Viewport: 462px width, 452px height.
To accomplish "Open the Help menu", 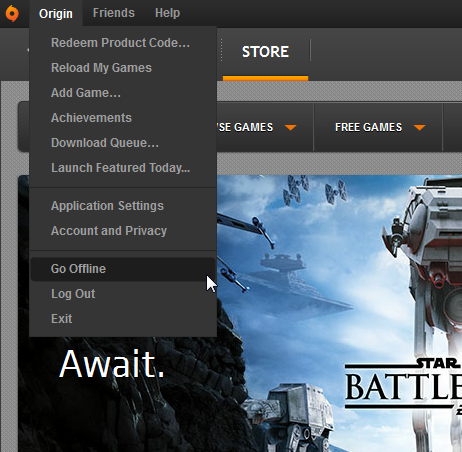I will (167, 13).
